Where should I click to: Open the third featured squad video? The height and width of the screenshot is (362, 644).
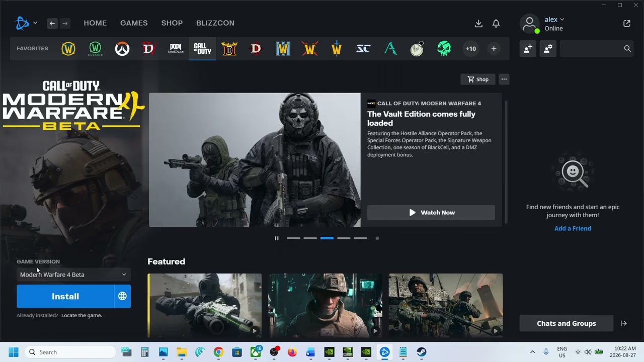point(446,305)
